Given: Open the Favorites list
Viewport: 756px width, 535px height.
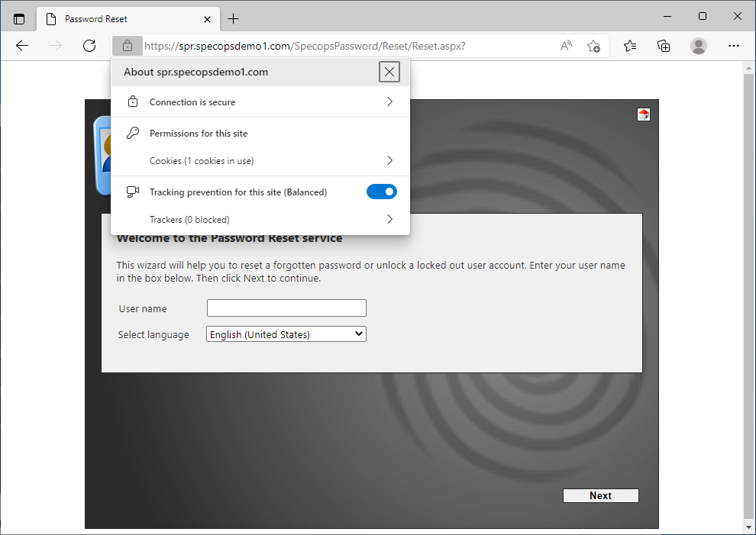Looking at the screenshot, I should coord(630,46).
